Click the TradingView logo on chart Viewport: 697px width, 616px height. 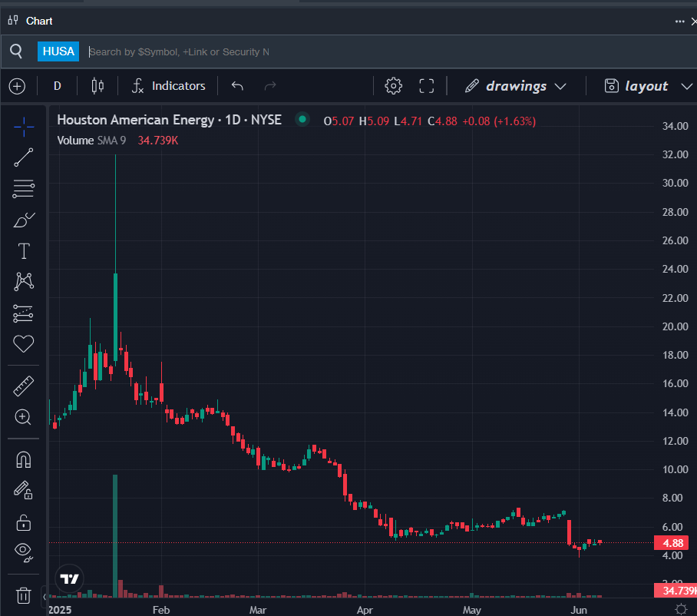coord(69,578)
